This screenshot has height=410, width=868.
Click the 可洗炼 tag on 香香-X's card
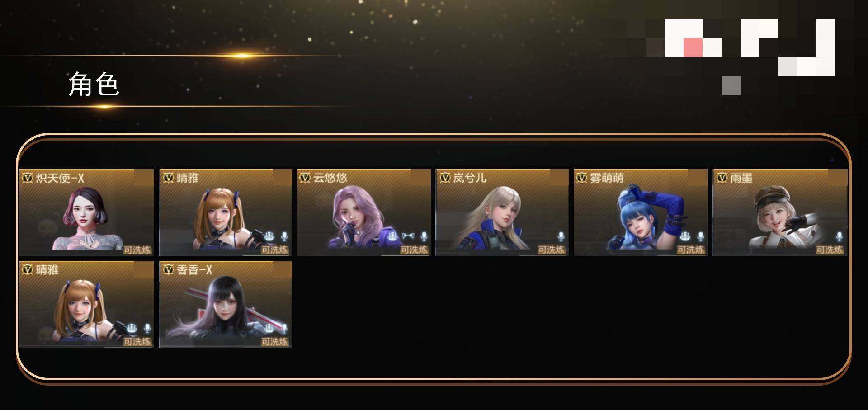coord(275,342)
